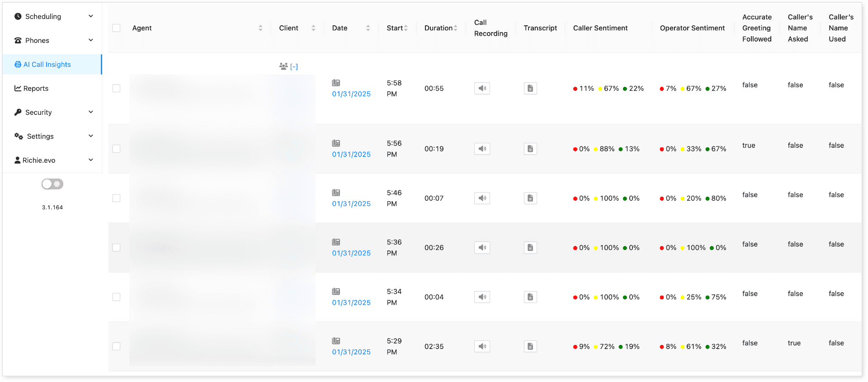
Task: Expand the Richie.evo user menu chevron
Action: coord(91,160)
